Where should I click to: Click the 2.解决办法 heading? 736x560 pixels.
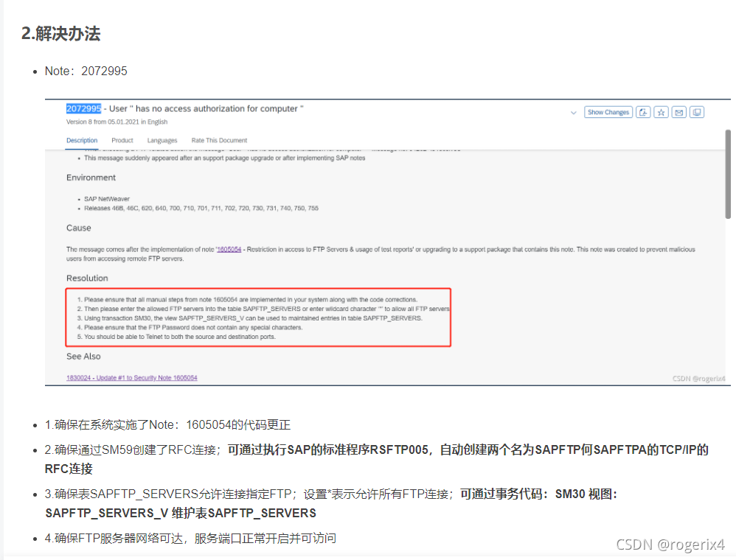(x=61, y=34)
